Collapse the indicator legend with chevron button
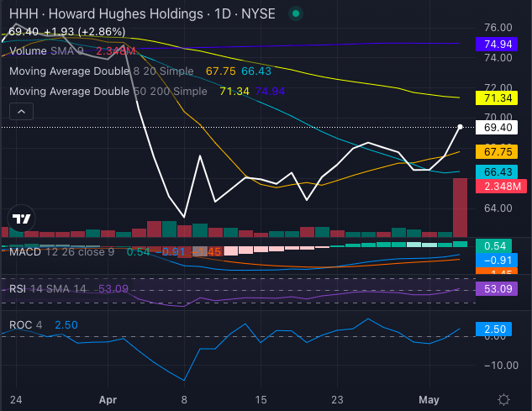Viewport: 532px width, 411px height. pos(21,111)
